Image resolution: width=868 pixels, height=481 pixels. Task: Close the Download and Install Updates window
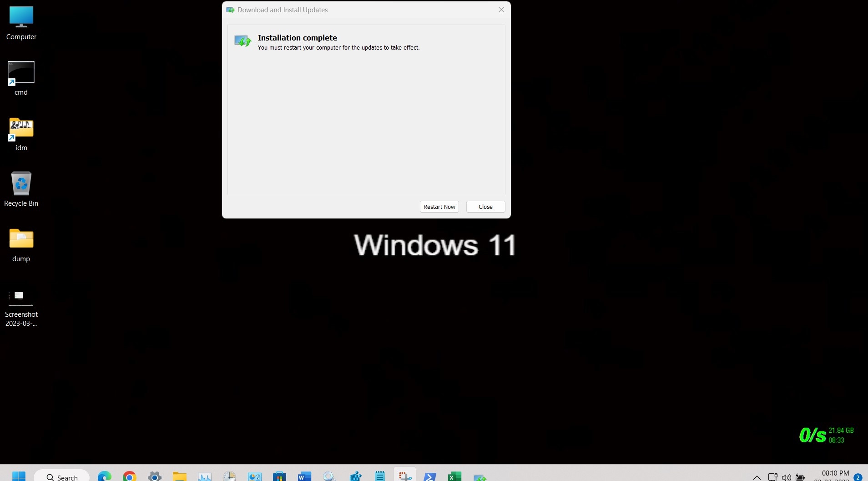click(501, 10)
